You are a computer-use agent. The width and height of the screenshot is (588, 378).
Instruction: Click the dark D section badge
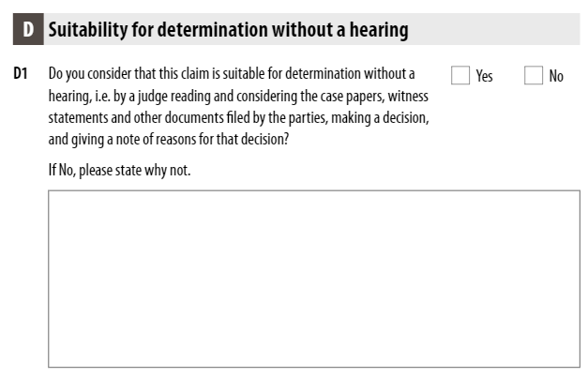28,29
